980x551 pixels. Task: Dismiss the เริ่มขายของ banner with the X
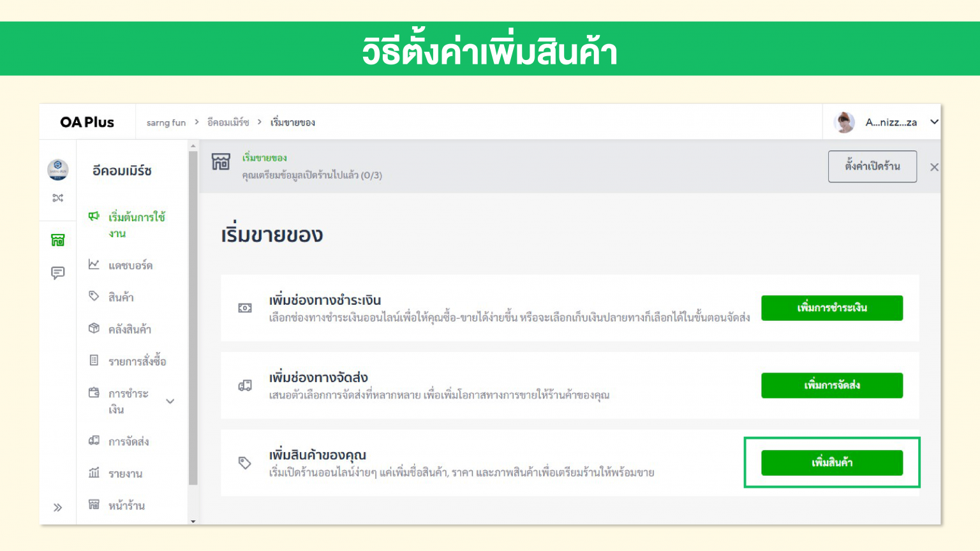coord(934,167)
